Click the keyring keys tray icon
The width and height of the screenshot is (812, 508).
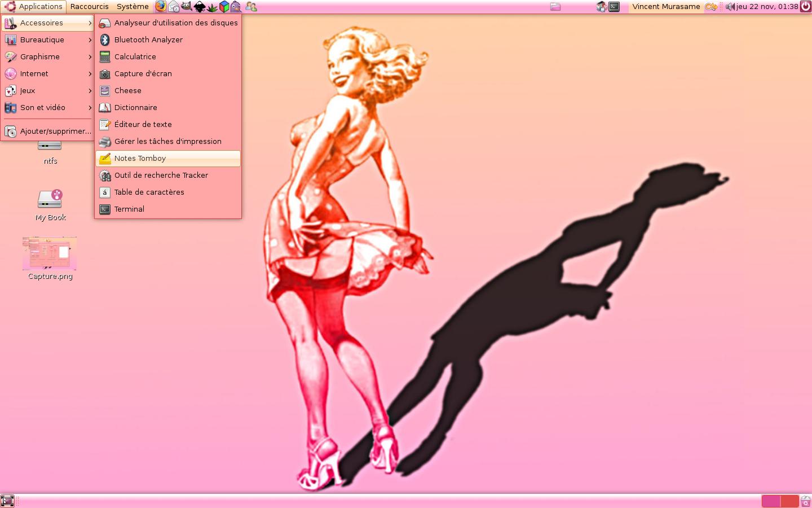pyautogui.click(x=711, y=7)
